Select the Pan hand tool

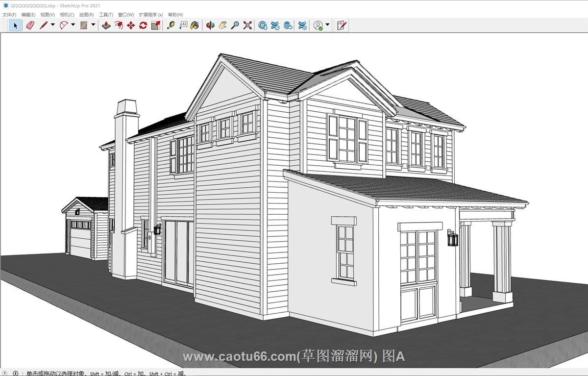tap(222, 25)
